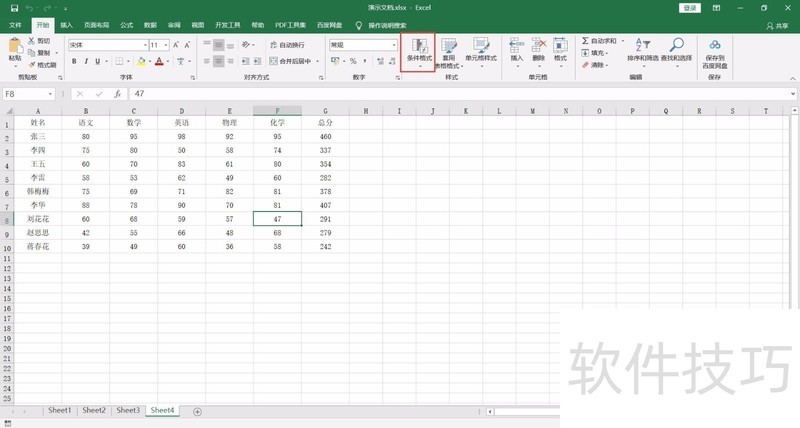Open font name 宋体 combo box

click(108, 45)
